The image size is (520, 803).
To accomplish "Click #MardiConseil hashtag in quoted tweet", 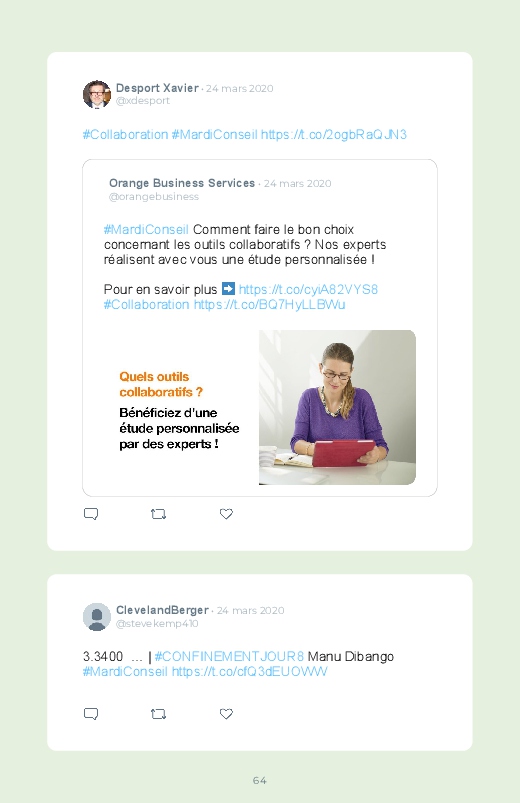I will (x=146, y=229).
